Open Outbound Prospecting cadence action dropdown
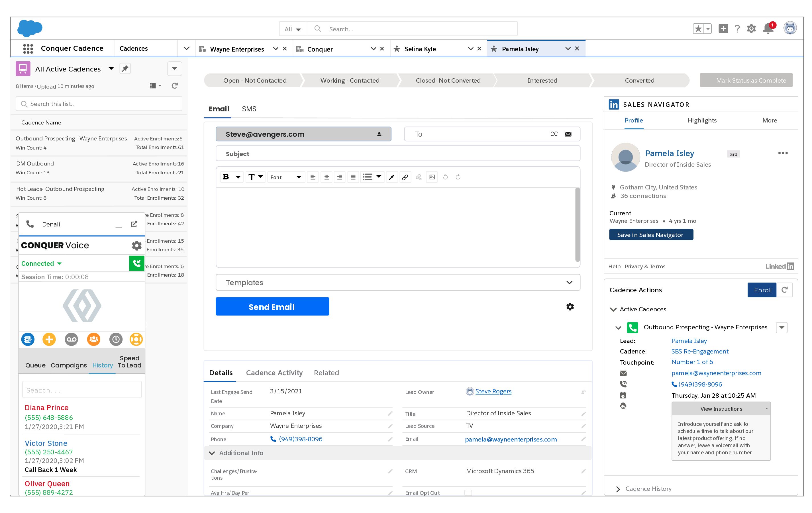The width and height of the screenshot is (812, 513). pyautogui.click(x=782, y=327)
